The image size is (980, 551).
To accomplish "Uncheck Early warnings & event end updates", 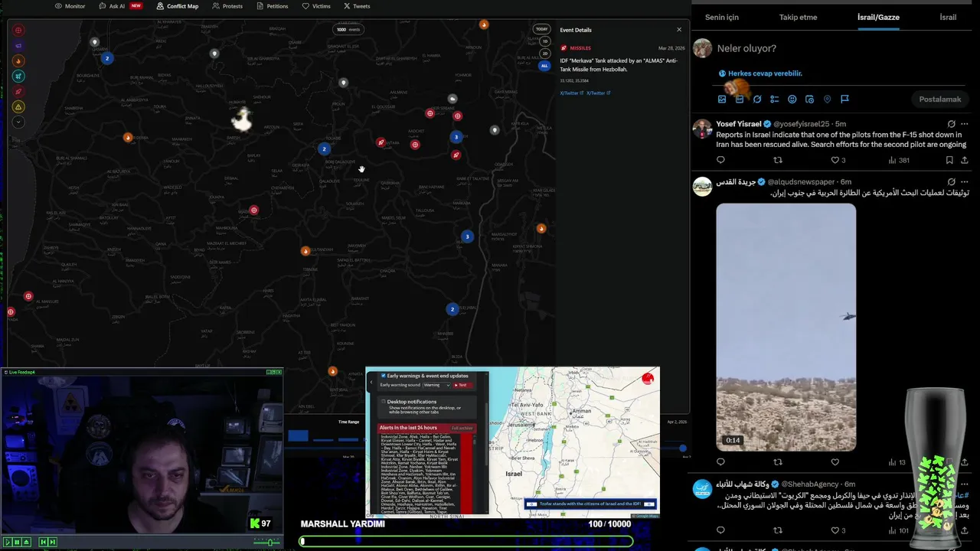I will click(384, 376).
